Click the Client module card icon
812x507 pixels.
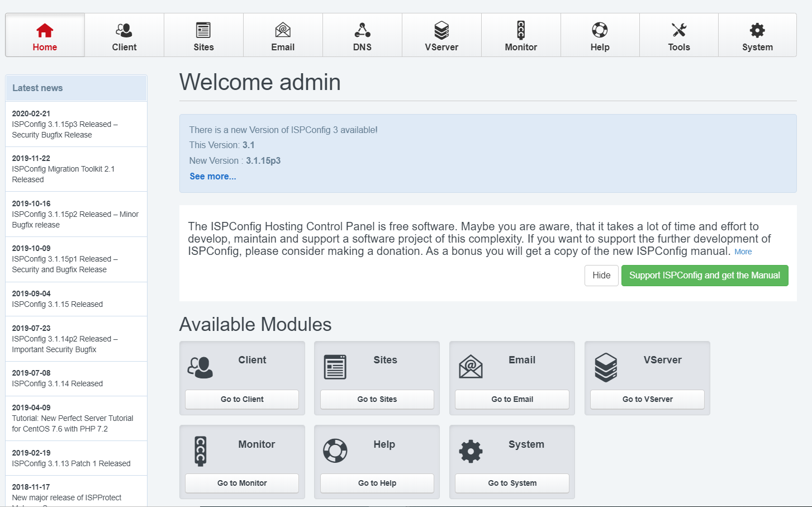tap(200, 367)
